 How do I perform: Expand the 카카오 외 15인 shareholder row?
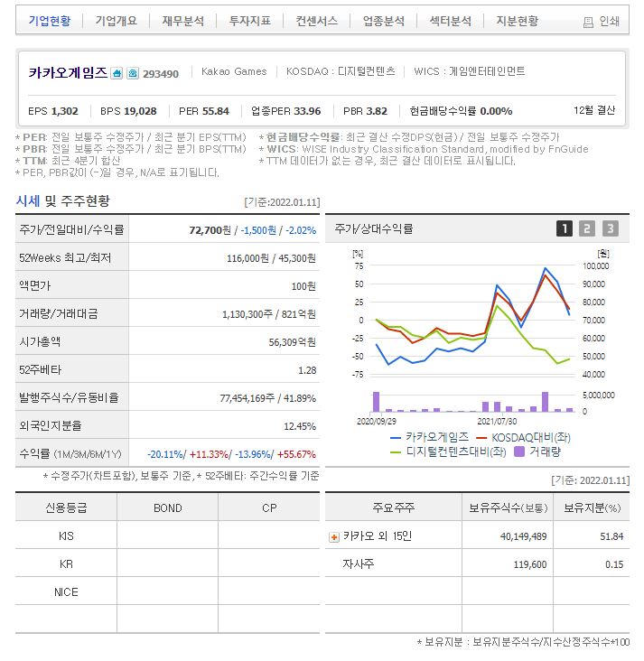[334, 537]
